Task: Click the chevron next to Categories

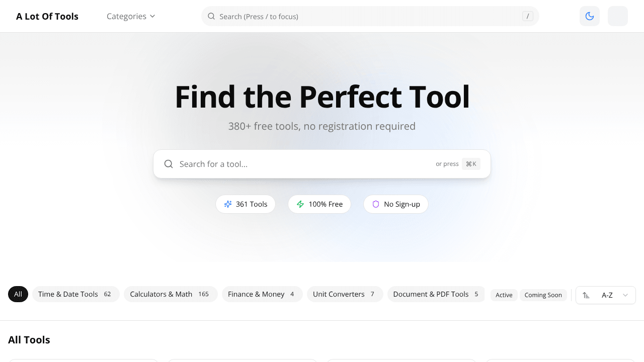Action: click(x=152, y=16)
